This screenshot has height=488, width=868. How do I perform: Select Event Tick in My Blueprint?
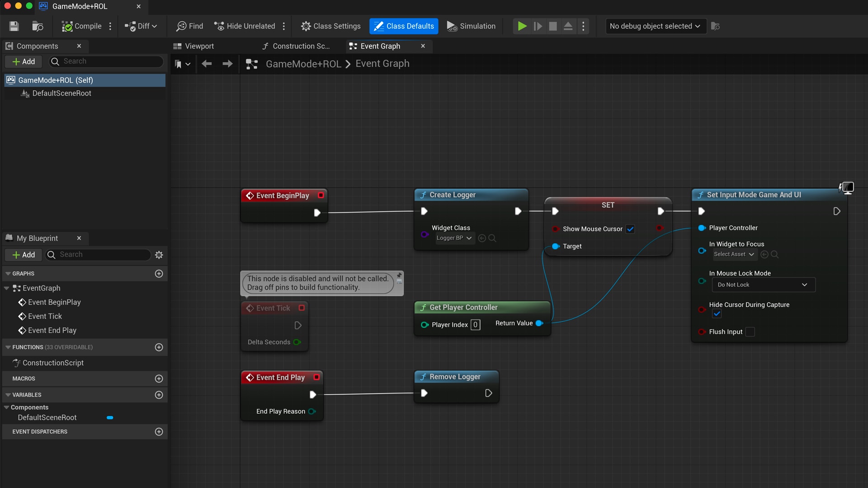click(44, 316)
